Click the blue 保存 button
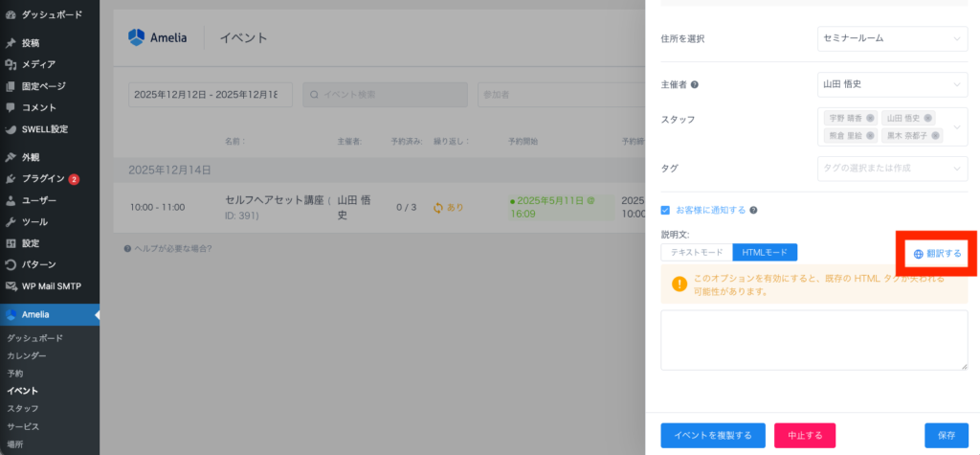The width and height of the screenshot is (980, 455). pos(946,435)
